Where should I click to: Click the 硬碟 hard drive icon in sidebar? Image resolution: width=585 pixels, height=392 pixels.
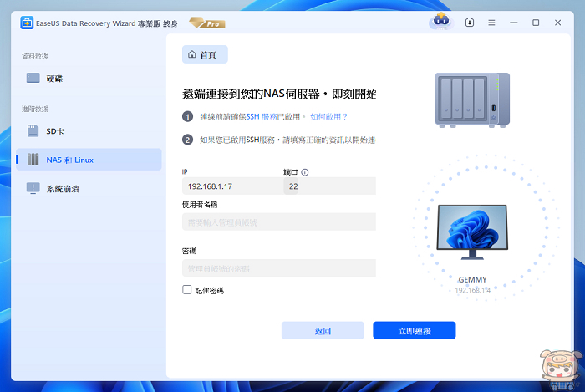point(33,78)
